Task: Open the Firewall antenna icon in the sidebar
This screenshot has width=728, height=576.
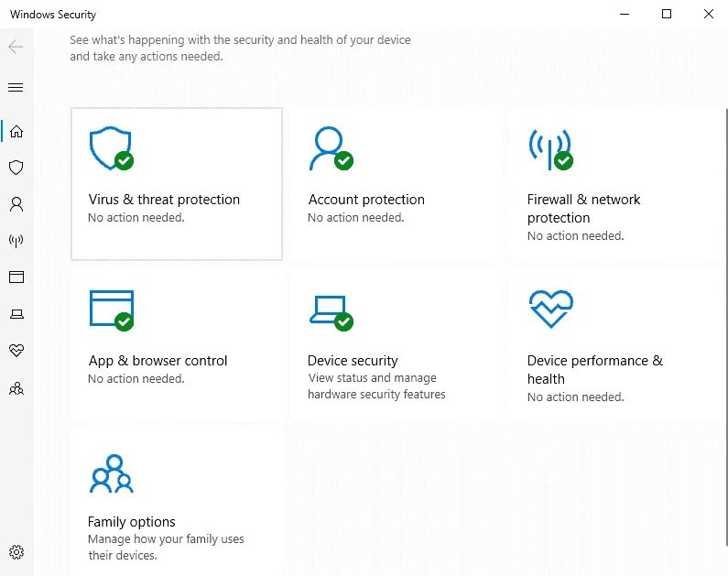Action: pyautogui.click(x=16, y=241)
